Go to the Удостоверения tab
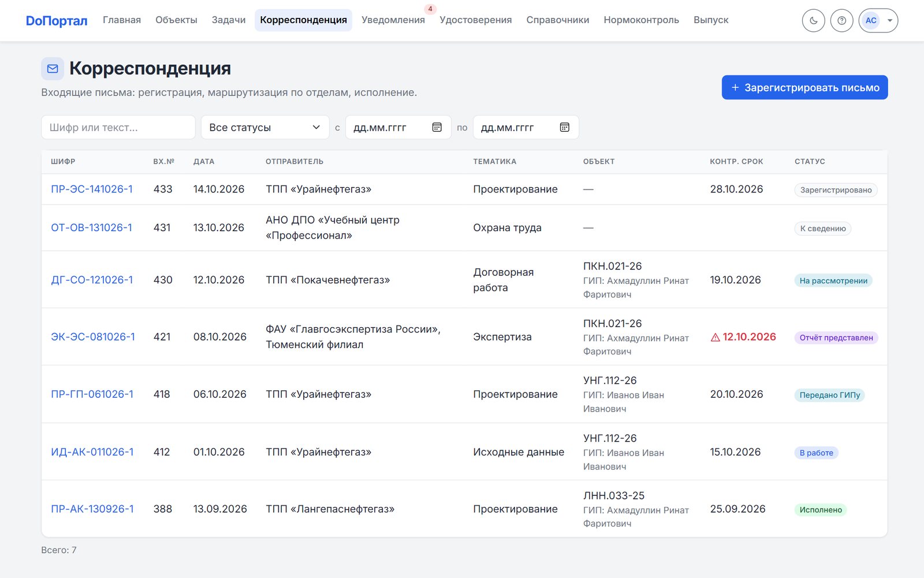The height and width of the screenshot is (578, 924). 476,20
